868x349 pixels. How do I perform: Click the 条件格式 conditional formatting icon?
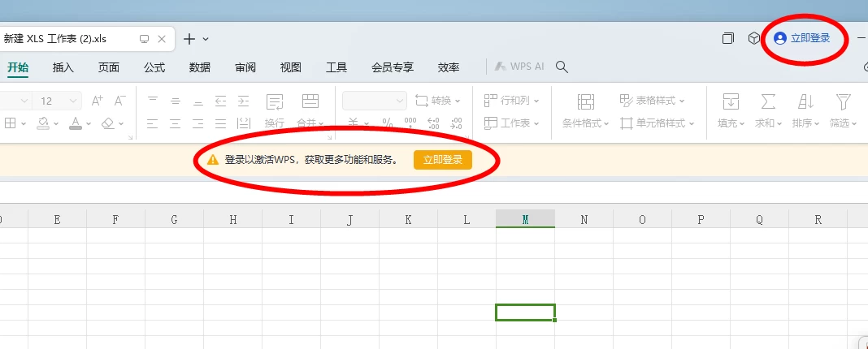coord(586,101)
